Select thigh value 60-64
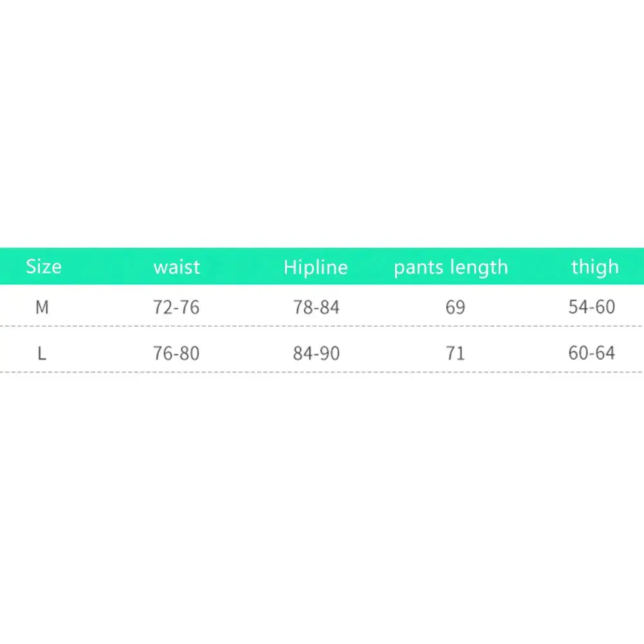This screenshot has width=644, height=644. pyautogui.click(x=592, y=353)
